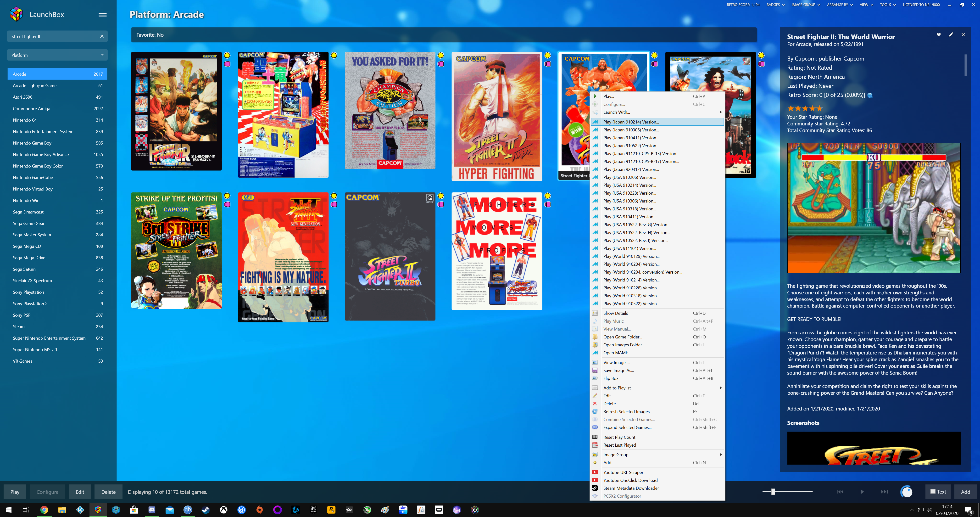Viewport: 980px width, 517px height.
Task: Click the Configure button in bottom bar
Action: click(48, 492)
